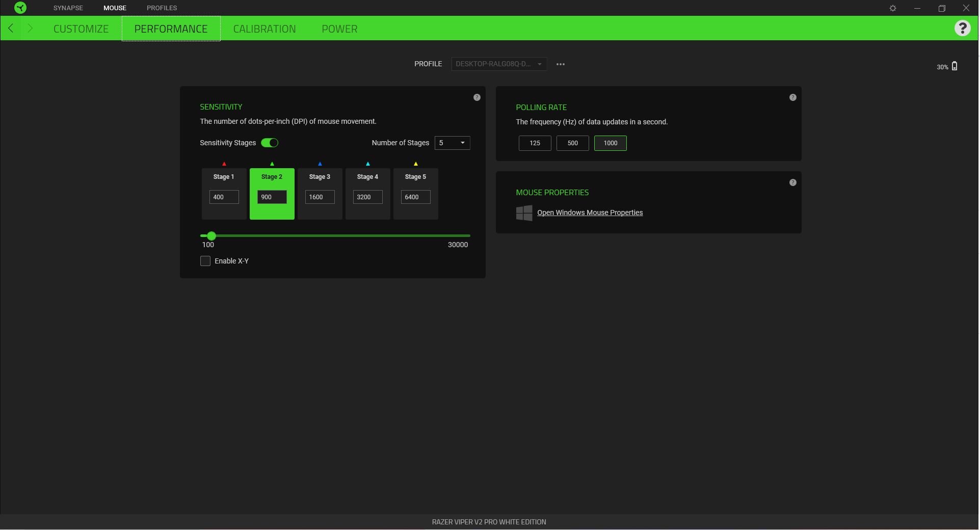The height and width of the screenshot is (530, 980).
Task: Enable the X-Y checkbox
Action: pos(205,261)
